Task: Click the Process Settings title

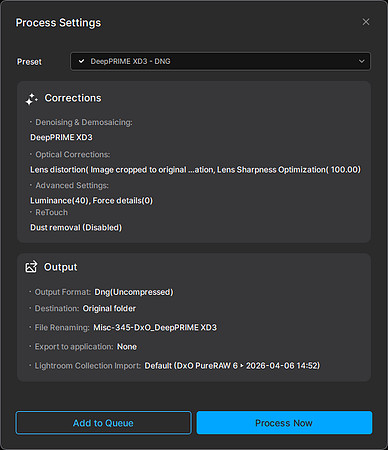Action: click(58, 23)
